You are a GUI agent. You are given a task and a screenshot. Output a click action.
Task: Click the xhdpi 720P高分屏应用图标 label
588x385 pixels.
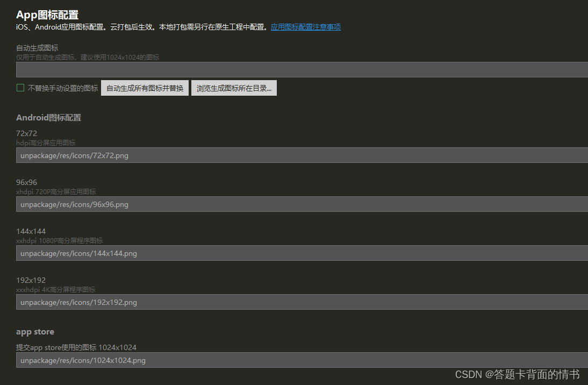point(56,191)
